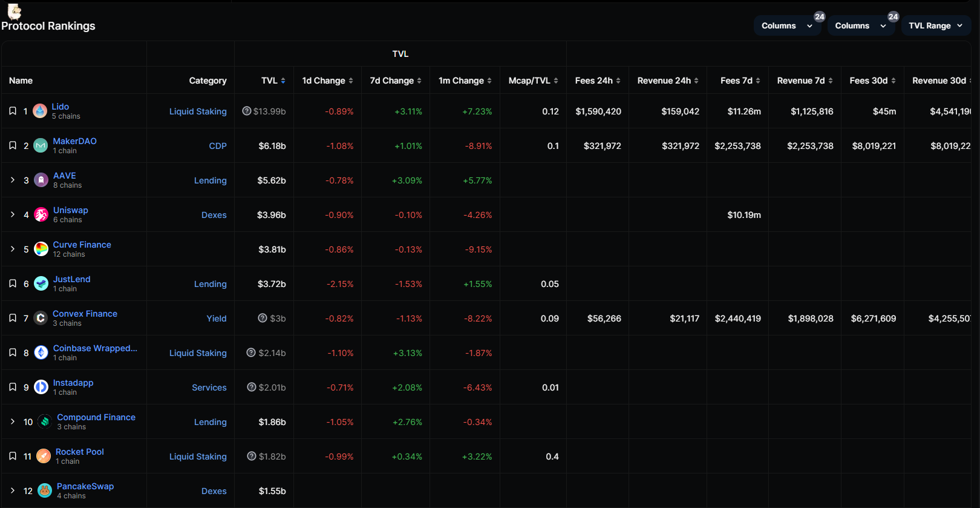Click the Instadapp logo icon
Viewport: 980px width, 508px height.
tap(41, 387)
